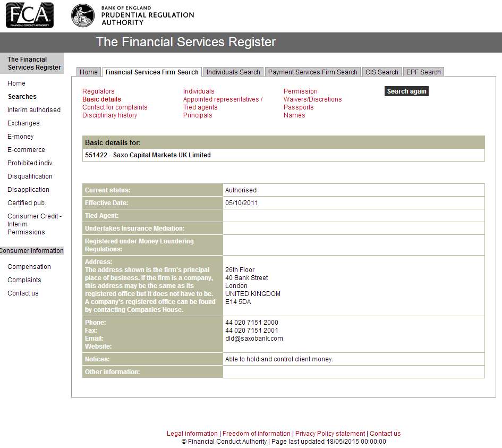This screenshot has height=448, width=502.
Task: View the Permission link
Action: [x=300, y=91]
